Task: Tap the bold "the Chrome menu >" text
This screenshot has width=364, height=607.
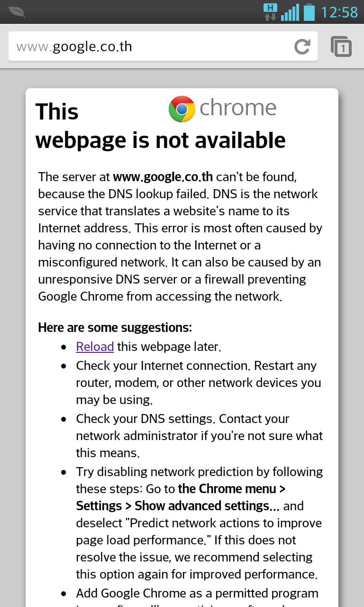Action: tap(232, 489)
